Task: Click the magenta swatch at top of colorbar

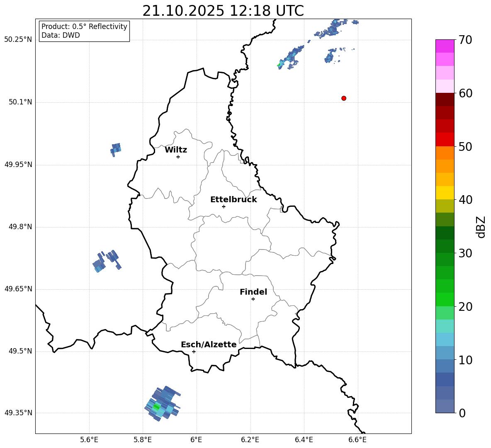Action: [x=445, y=46]
